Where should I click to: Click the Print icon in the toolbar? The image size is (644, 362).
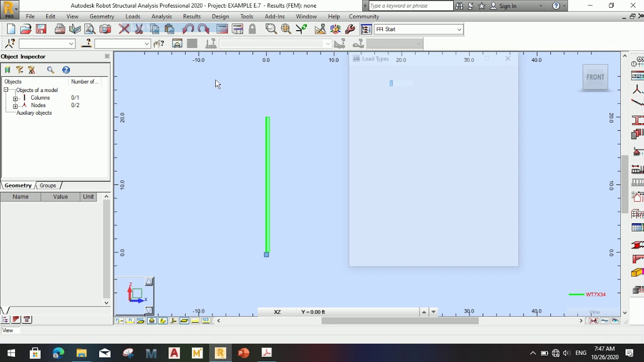point(60,29)
